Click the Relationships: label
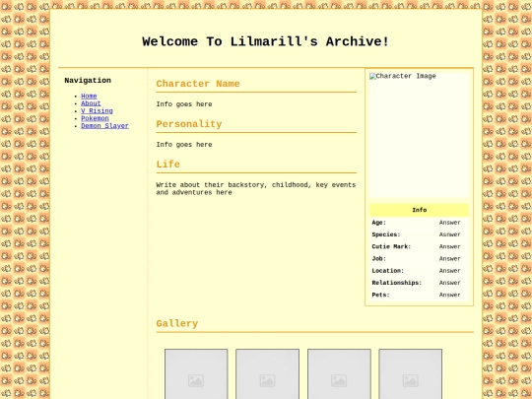532x399 pixels. click(397, 283)
